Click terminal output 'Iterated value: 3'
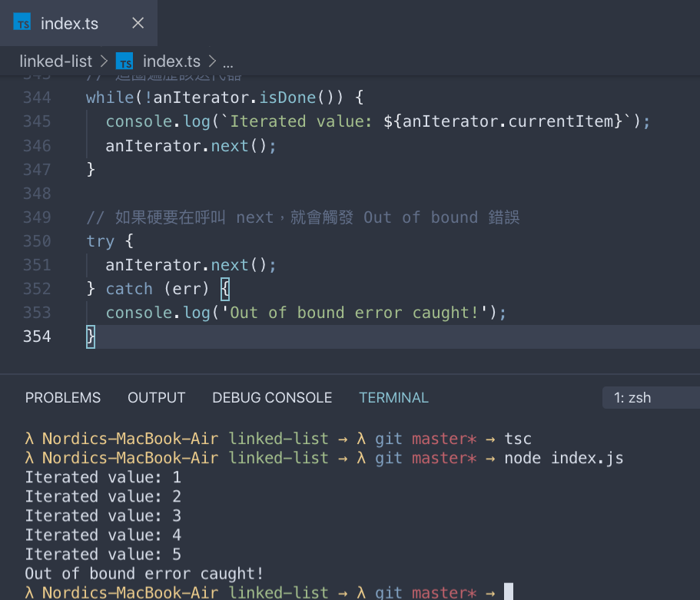Image resolution: width=700 pixels, height=600 pixels. tap(103, 515)
